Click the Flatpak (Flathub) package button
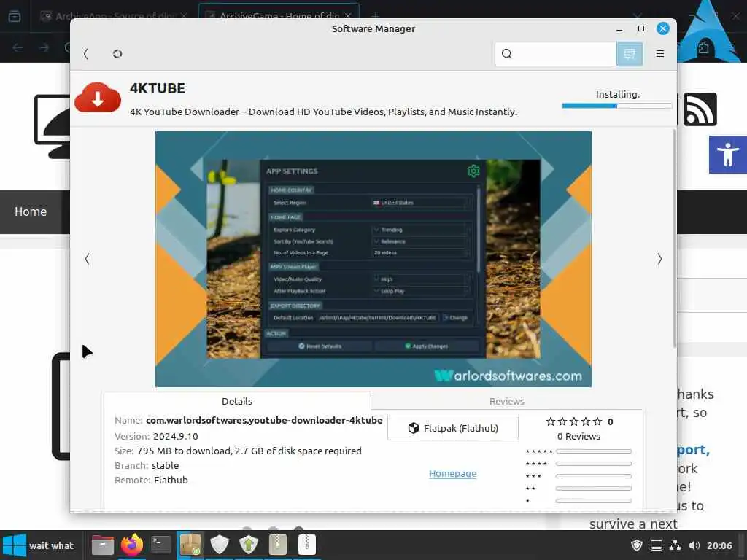Screen dimensions: 747x560 click(x=453, y=428)
